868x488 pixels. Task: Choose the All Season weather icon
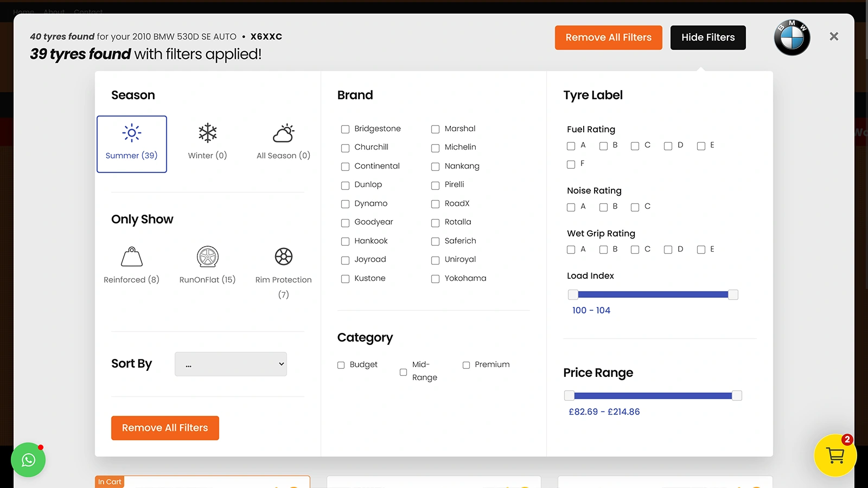pos(283,133)
